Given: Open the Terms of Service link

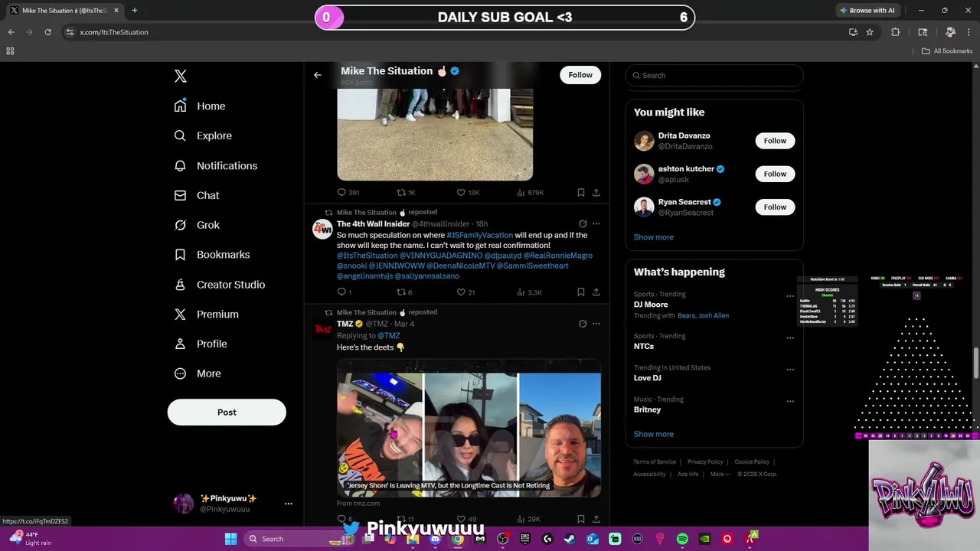Looking at the screenshot, I should tap(655, 462).
